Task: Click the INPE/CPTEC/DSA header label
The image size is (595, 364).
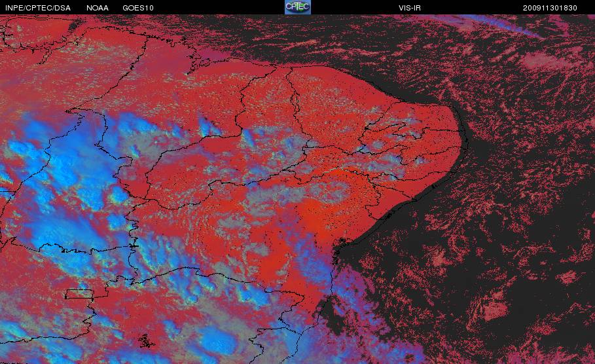Action: 38,8
